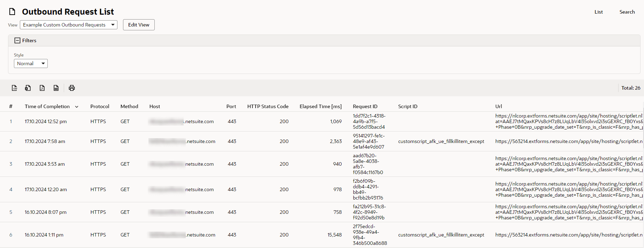The height and width of the screenshot is (248, 644).
Task: Click customscript_afk_ue_fillkillitem_except in row 6
Action: click(x=441, y=235)
